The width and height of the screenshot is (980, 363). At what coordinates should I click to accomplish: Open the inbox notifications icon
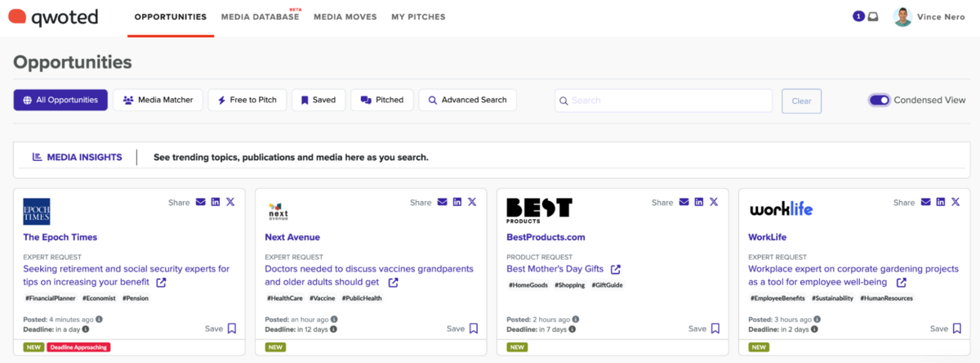point(873,16)
